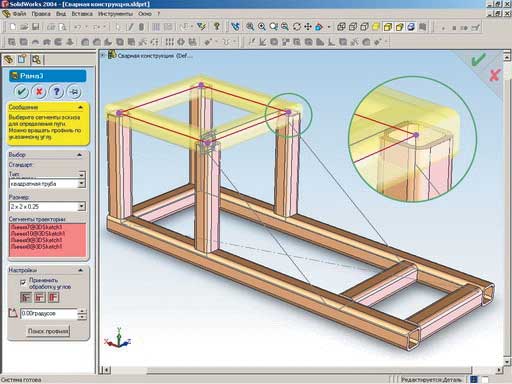Screen dimensions: 512x384
Task: Open the Файл menu
Action: click(x=20, y=14)
